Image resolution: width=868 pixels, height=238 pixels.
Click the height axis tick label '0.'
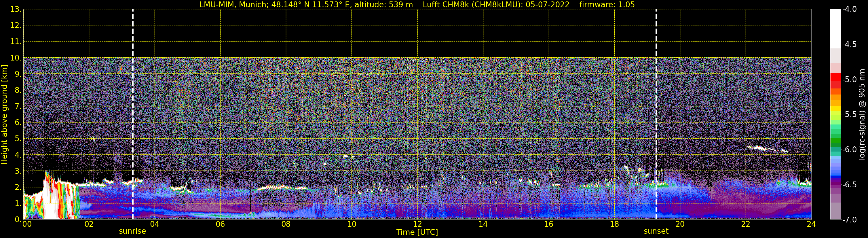pyautogui.click(x=18, y=220)
